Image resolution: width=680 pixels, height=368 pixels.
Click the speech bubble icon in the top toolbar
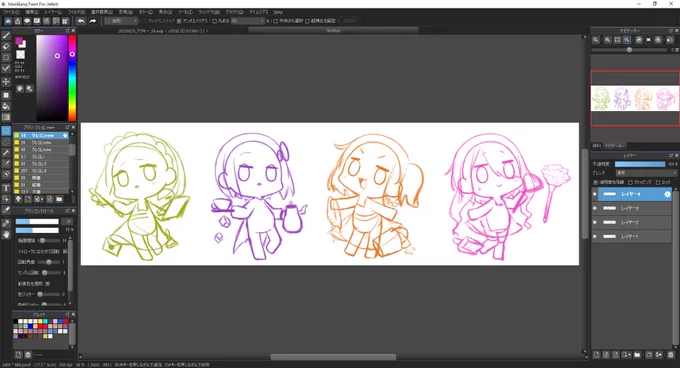[x=27, y=21]
